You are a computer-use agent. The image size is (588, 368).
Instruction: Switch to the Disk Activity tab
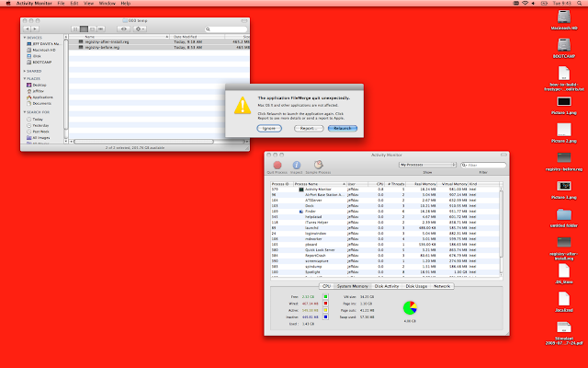pos(386,286)
